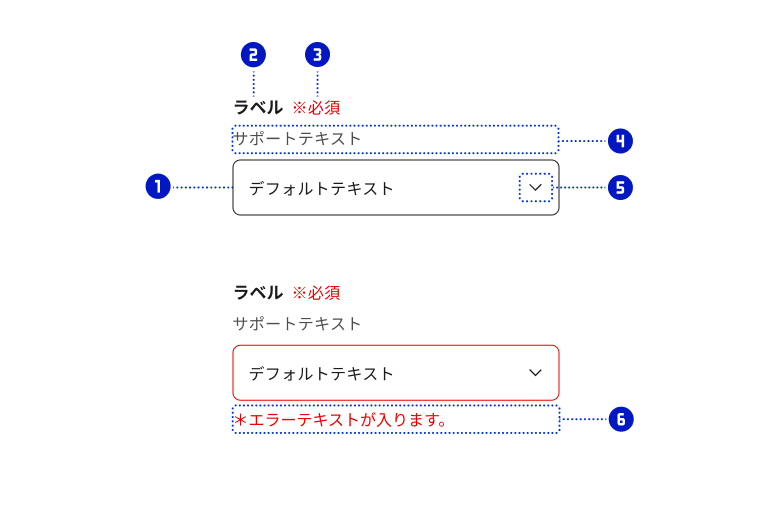Click the number 4 badge beside support text
The height and width of the screenshot is (527, 768).
coord(620,141)
